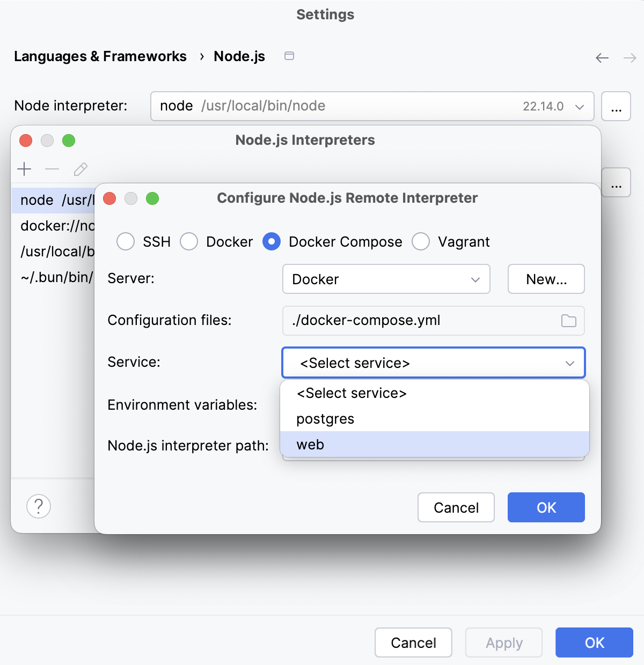The height and width of the screenshot is (665, 644).
Task: Add a new Node.js interpreter
Action: (x=24, y=169)
